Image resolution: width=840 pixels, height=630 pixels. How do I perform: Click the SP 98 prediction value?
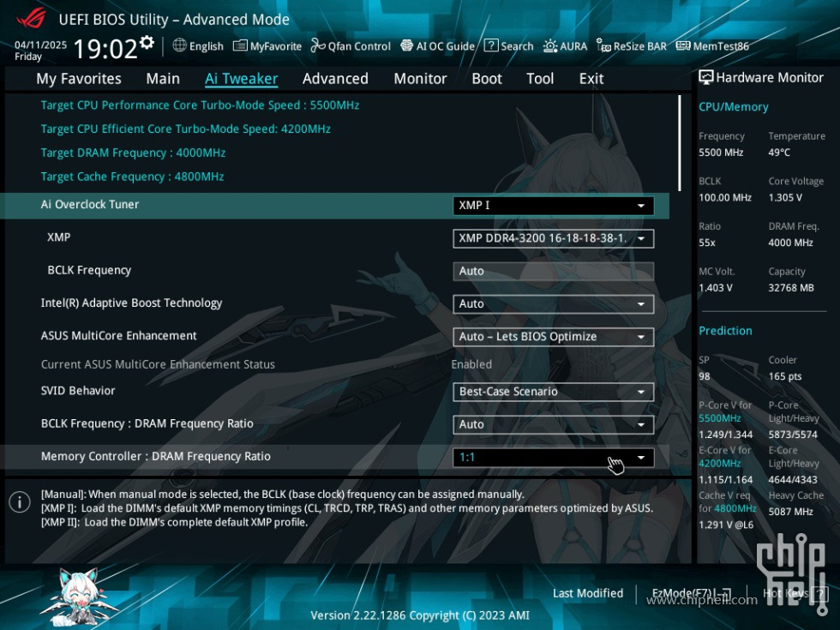pyautogui.click(x=705, y=376)
